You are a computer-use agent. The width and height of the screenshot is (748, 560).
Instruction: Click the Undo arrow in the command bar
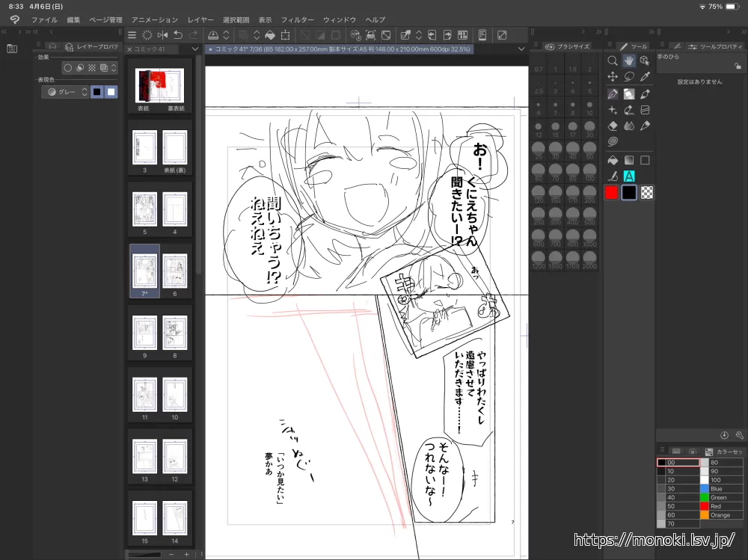(177, 35)
